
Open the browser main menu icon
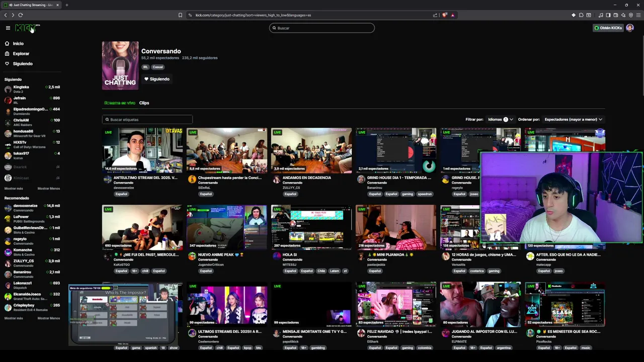(638, 15)
